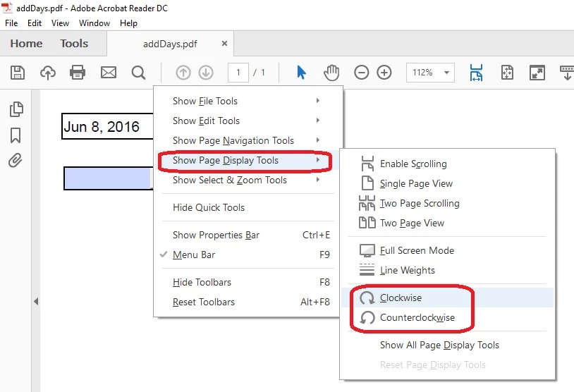This screenshot has width=574, height=392.
Task: Click the full screen expand icon
Action: point(537,73)
